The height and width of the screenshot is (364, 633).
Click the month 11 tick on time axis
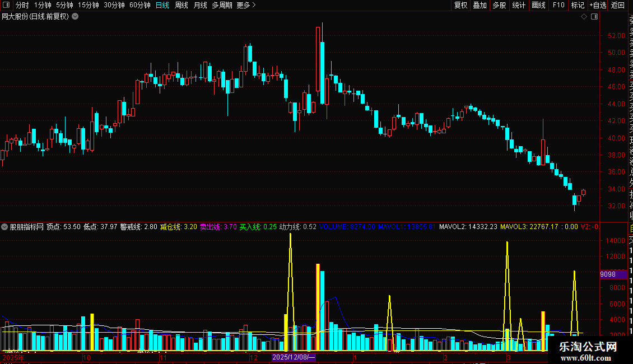click(163, 357)
